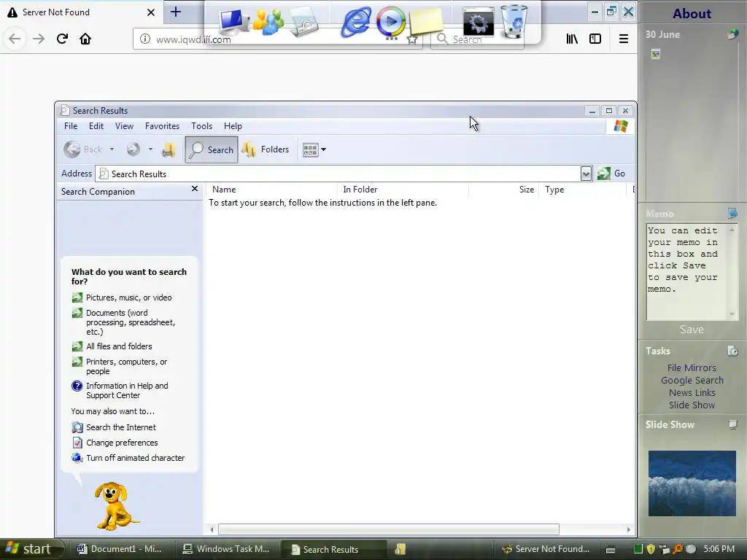Open the Tools menu

(x=201, y=126)
